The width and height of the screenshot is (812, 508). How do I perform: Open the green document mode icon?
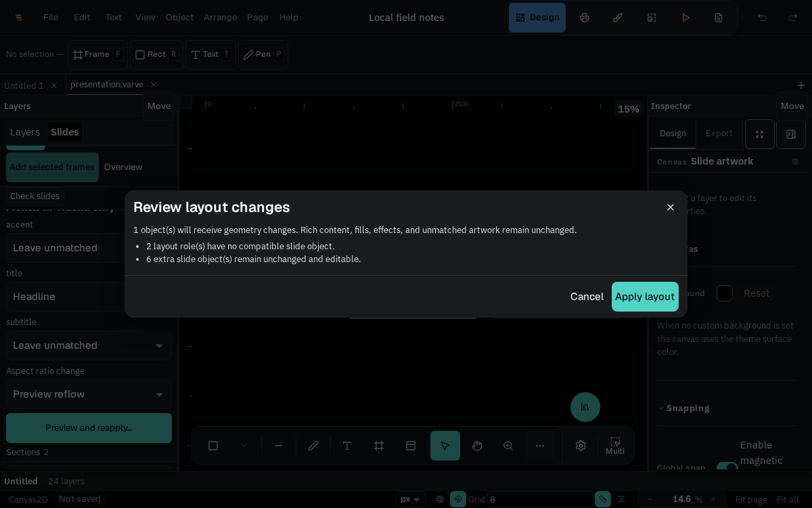(719, 18)
